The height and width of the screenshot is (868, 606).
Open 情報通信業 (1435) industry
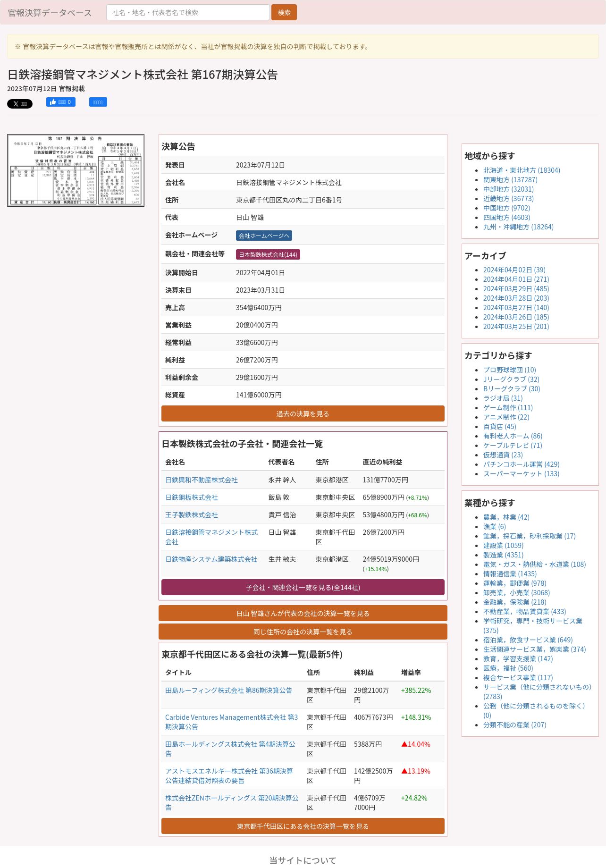click(510, 574)
